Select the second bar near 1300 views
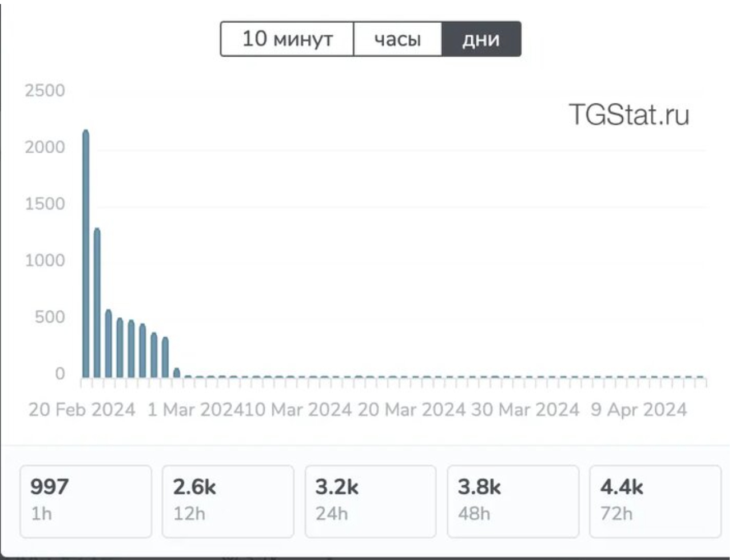The height and width of the screenshot is (560, 732). tap(97, 303)
